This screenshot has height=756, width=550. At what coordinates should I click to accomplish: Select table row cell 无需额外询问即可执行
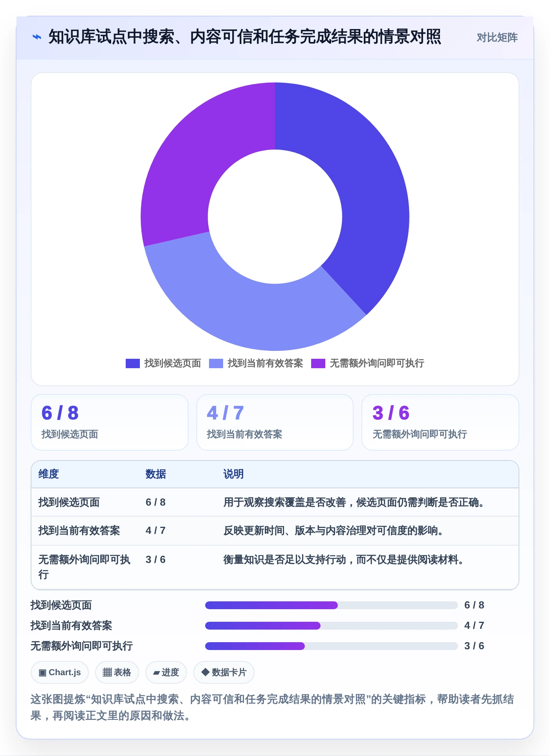(84, 567)
